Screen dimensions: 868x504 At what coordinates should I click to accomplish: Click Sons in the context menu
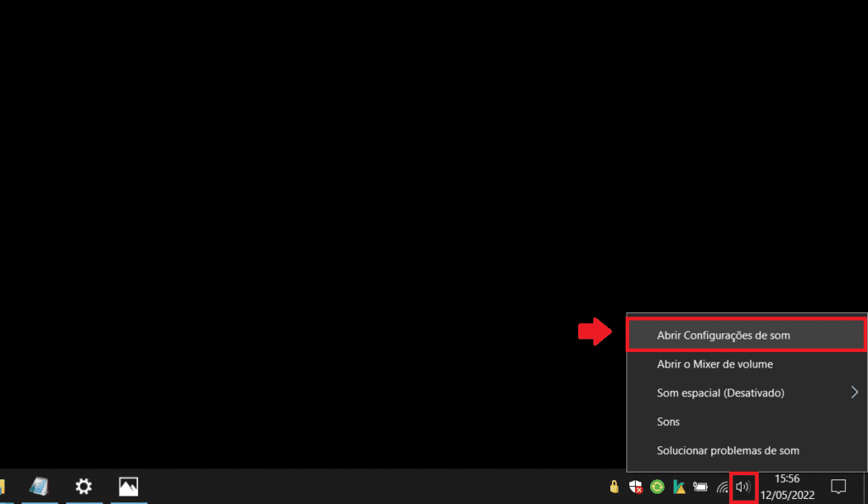coord(668,422)
